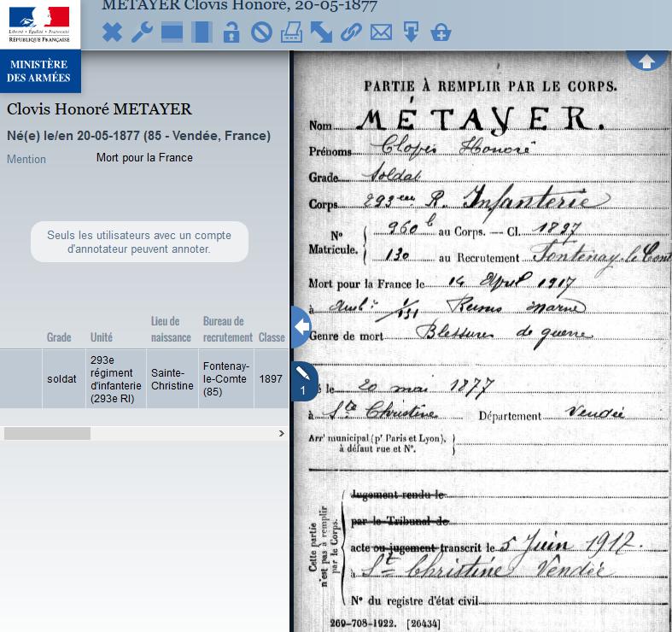
Task: Print the document with printer icon
Action: 291,32
